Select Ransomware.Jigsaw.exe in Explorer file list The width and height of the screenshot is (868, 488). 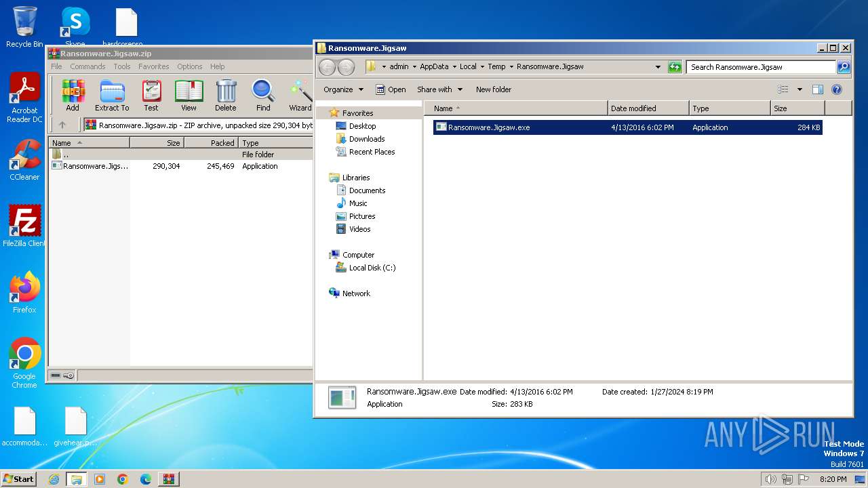(x=627, y=127)
